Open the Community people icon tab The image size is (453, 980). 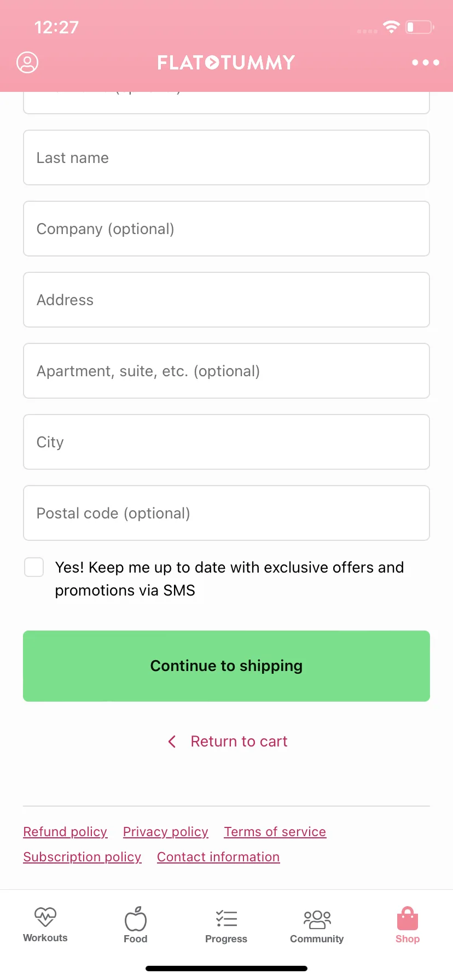[317, 919]
